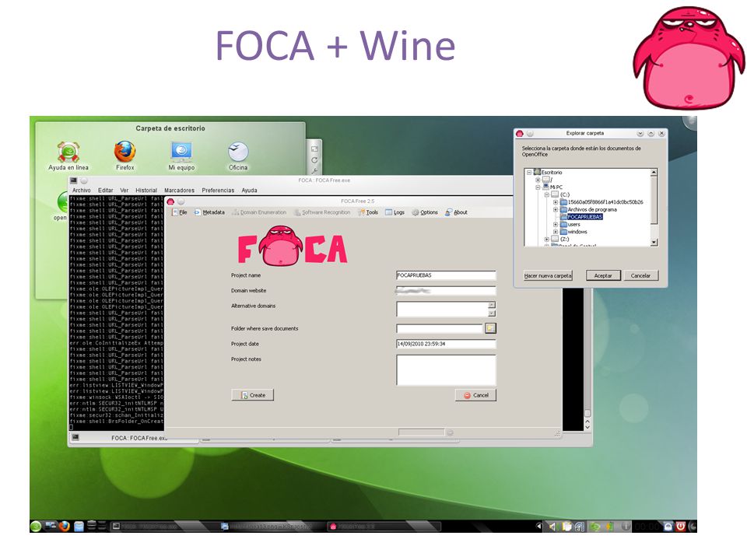Launch Firefox from Carpeta de escritorio
The width and height of the screenshot is (747, 560).
click(124, 156)
